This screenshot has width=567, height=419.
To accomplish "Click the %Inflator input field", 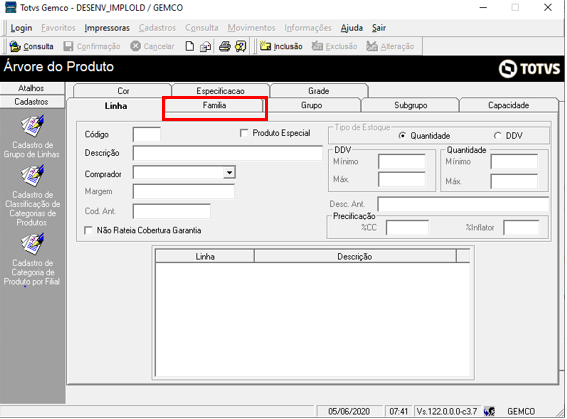I will pos(521,228).
